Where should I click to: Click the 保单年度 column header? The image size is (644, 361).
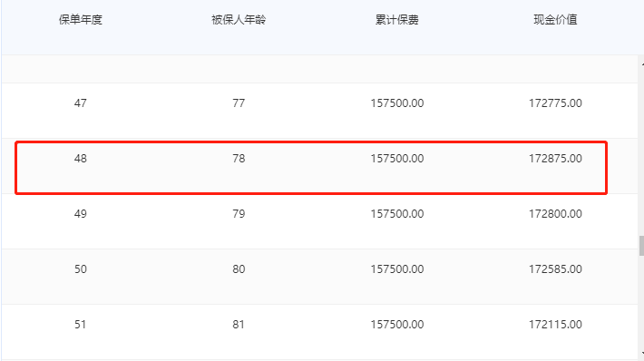(x=81, y=20)
